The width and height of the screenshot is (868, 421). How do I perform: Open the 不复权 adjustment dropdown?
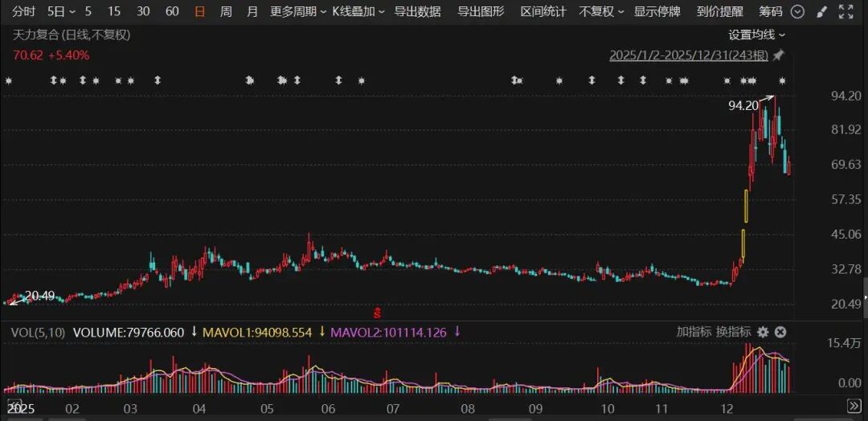point(600,12)
